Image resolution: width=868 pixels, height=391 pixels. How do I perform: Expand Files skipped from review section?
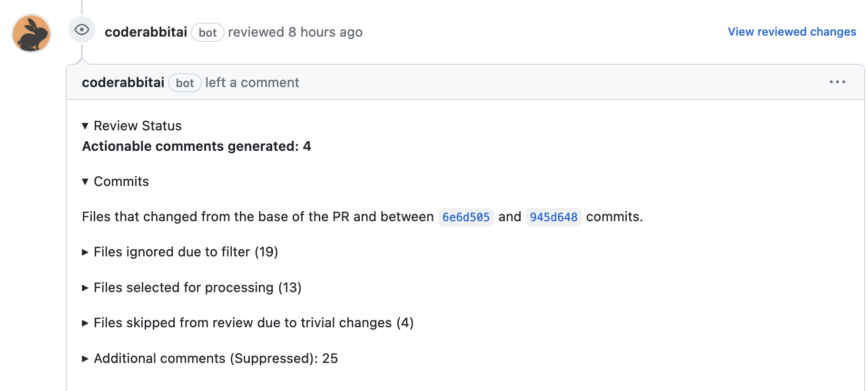point(248,323)
